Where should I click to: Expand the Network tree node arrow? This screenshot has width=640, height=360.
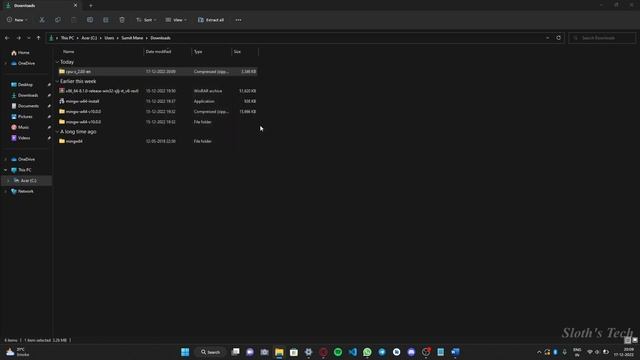pyautogui.click(x=6, y=191)
